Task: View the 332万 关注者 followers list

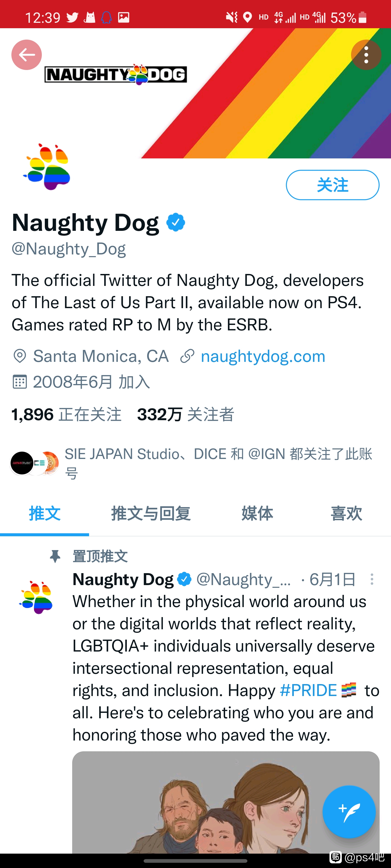Action: click(185, 414)
